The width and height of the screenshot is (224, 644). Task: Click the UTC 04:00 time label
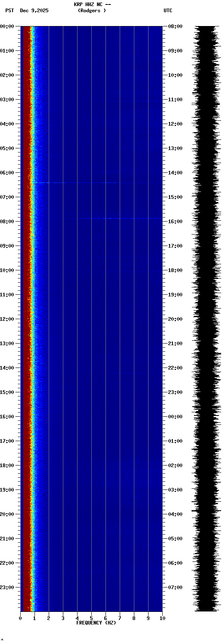175,514
